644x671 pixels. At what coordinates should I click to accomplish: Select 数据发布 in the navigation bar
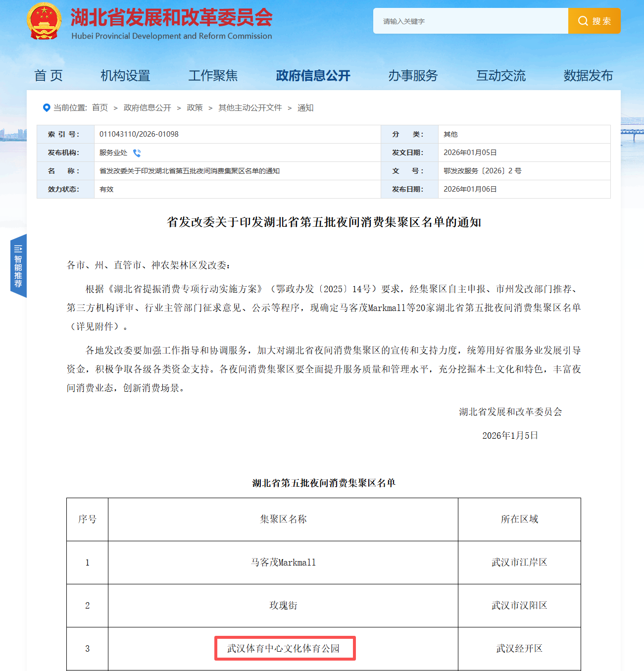click(x=588, y=76)
